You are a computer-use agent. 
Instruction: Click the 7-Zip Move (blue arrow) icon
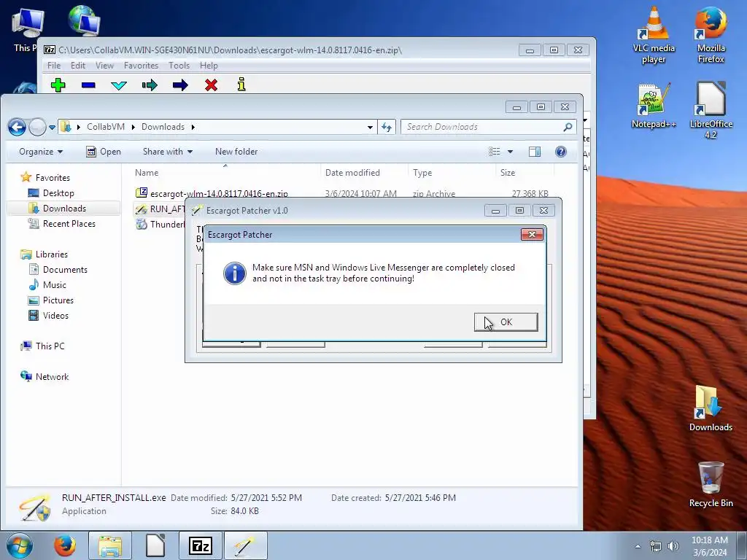coord(180,85)
